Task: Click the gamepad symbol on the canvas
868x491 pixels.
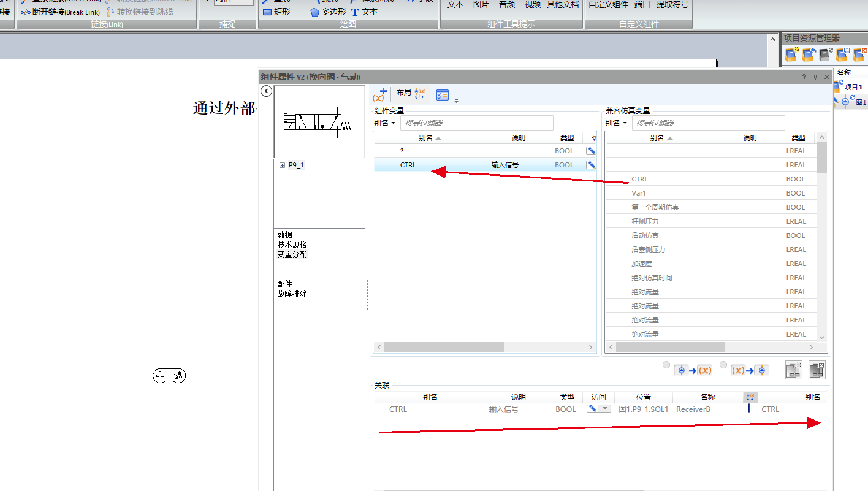Action: click(x=169, y=376)
